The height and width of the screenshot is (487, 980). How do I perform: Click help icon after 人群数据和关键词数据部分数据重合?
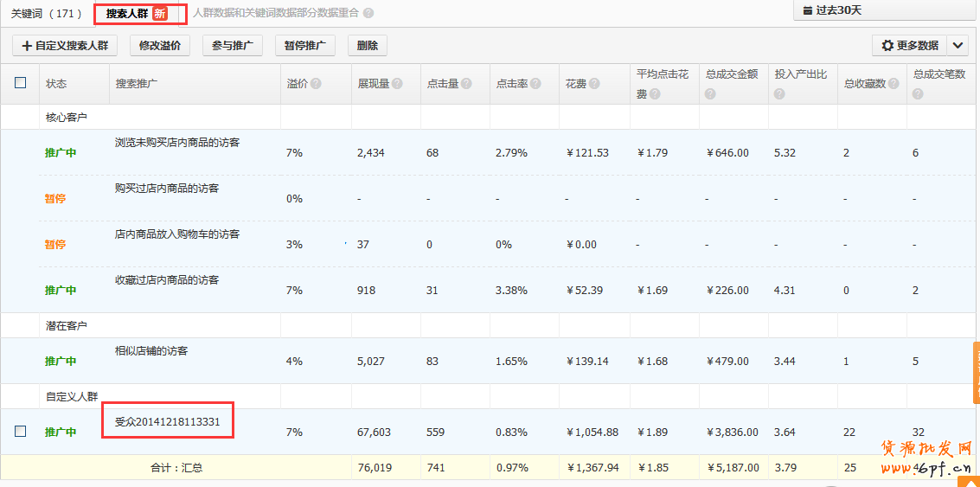point(368,14)
